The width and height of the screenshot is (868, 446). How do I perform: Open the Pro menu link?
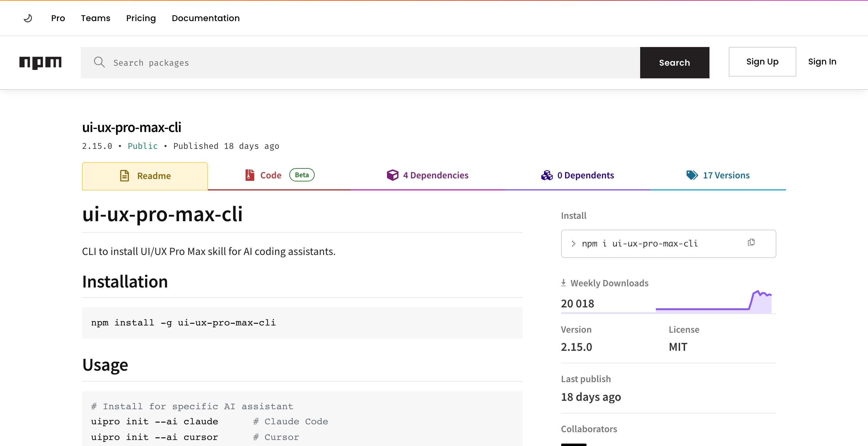click(x=58, y=18)
